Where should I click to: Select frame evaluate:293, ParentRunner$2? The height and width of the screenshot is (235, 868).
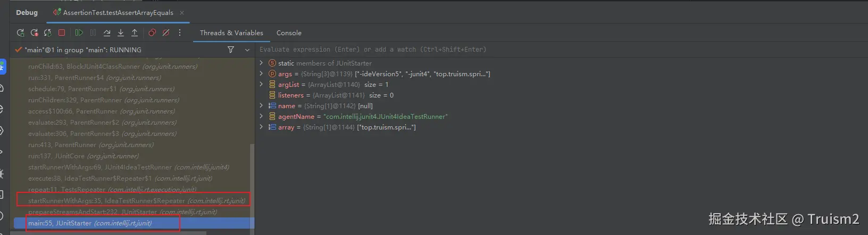pyautogui.click(x=133, y=123)
